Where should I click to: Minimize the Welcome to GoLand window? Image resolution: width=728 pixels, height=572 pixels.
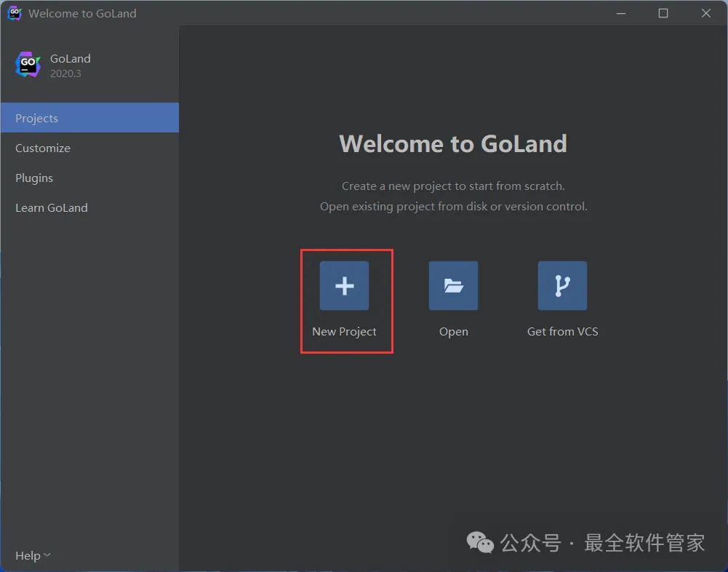[x=621, y=13]
